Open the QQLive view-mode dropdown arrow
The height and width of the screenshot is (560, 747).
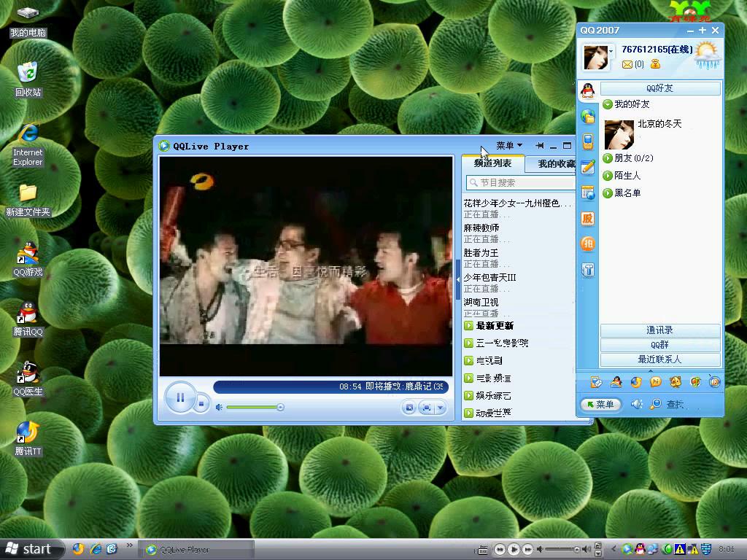coord(441,408)
